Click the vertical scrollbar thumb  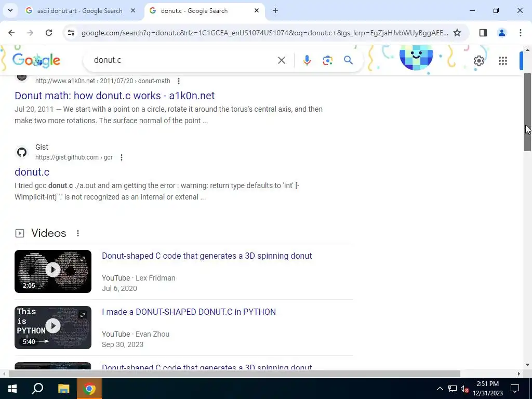[x=527, y=112]
